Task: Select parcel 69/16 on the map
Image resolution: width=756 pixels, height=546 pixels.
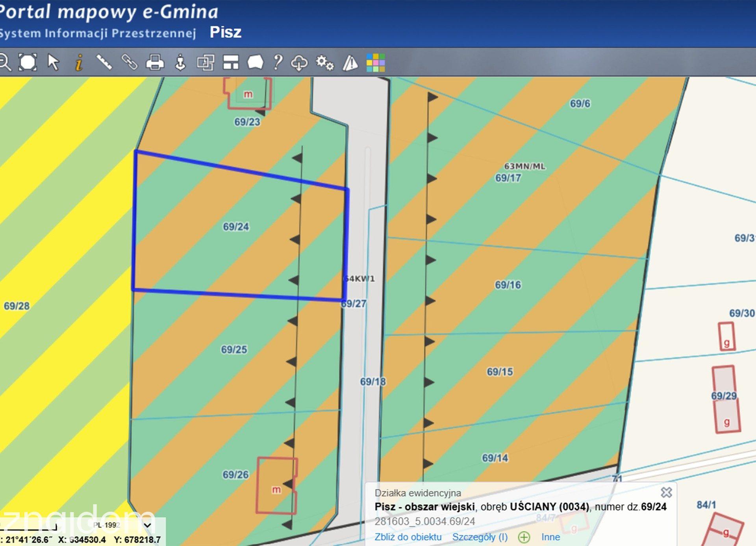Action: click(508, 285)
